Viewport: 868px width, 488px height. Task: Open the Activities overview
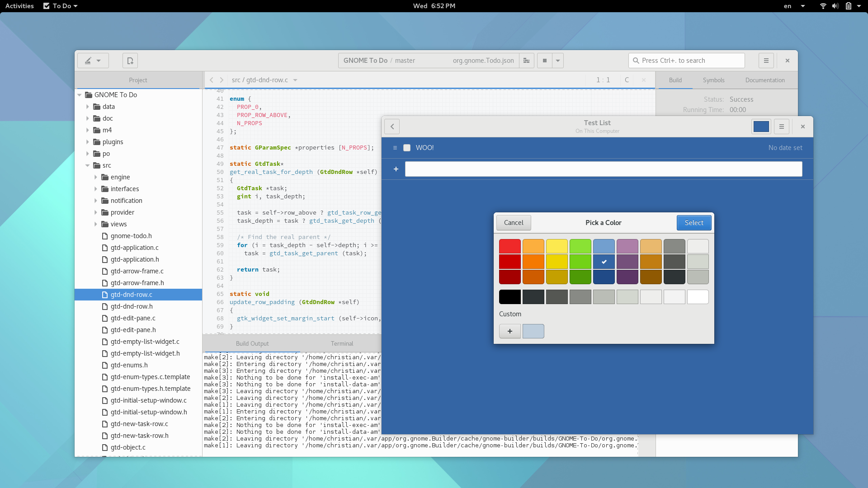[19, 6]
